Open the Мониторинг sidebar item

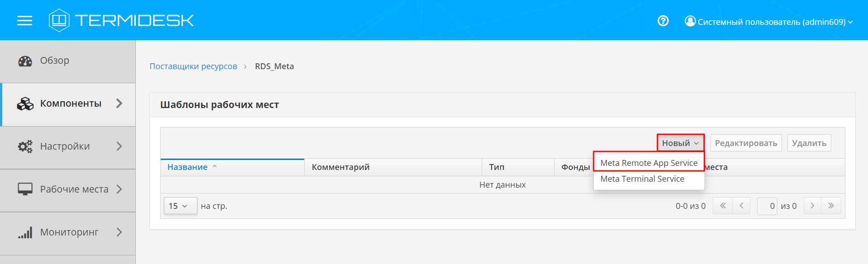[68, 232]
